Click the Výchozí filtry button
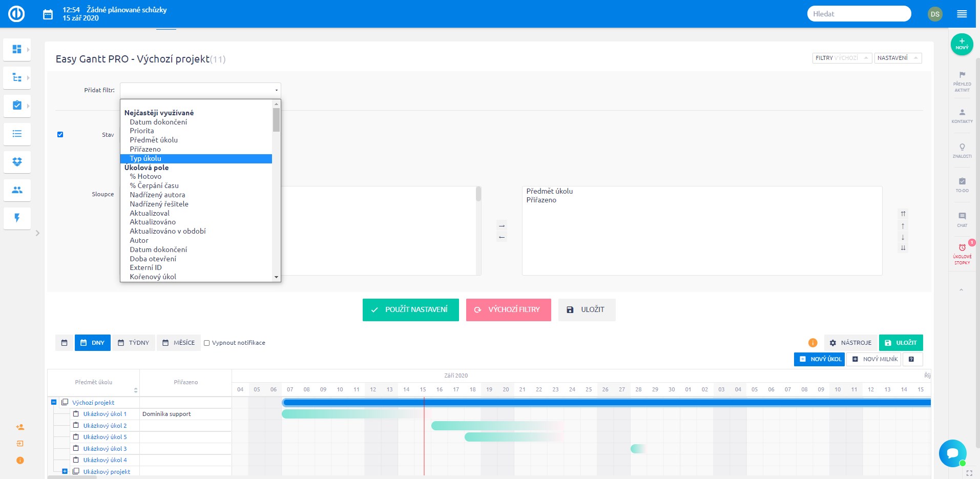980x479 pixels. tap(508, 309)
